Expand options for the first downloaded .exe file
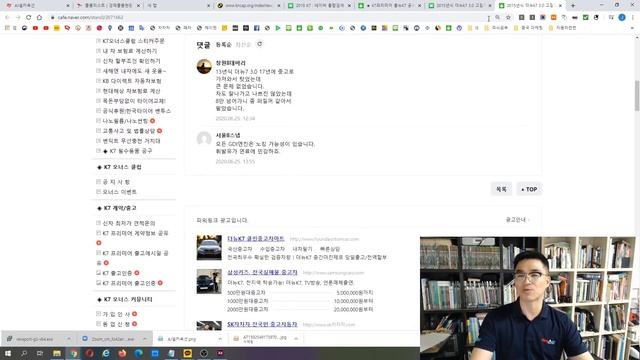Viewport: 640px width, 360px height. [x=69, y=339]
